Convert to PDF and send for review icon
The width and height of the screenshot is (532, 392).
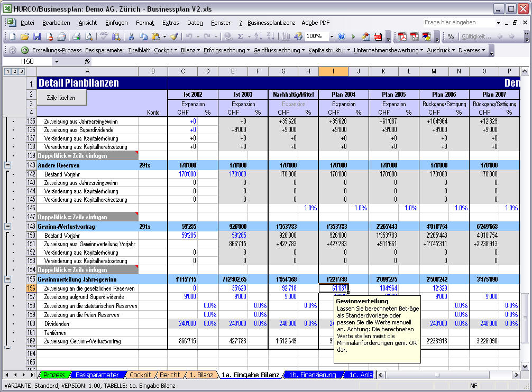[x=426, y=36]
